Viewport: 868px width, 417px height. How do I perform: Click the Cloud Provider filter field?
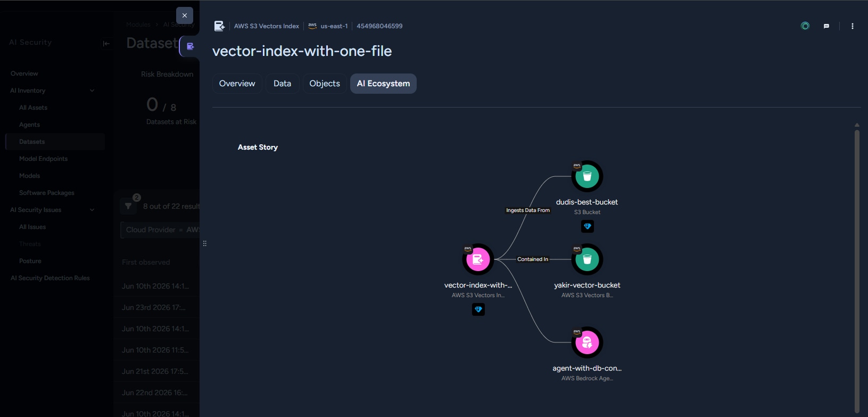(160, 230)
